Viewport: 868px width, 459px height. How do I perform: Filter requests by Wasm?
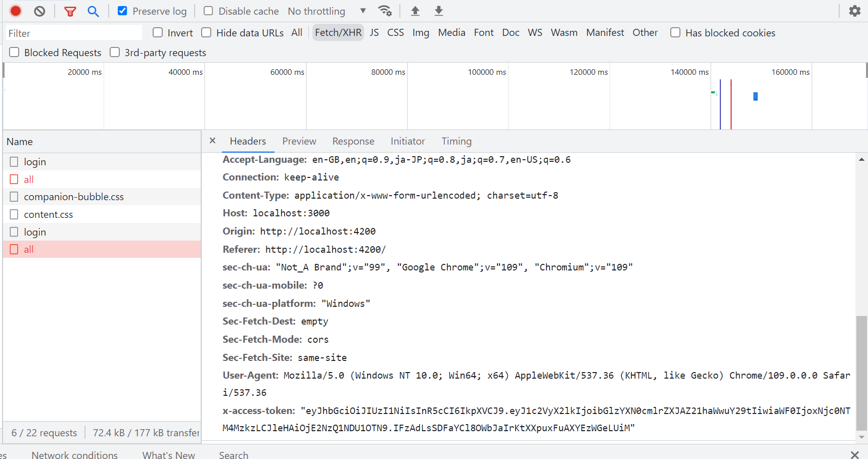(564, 32)
